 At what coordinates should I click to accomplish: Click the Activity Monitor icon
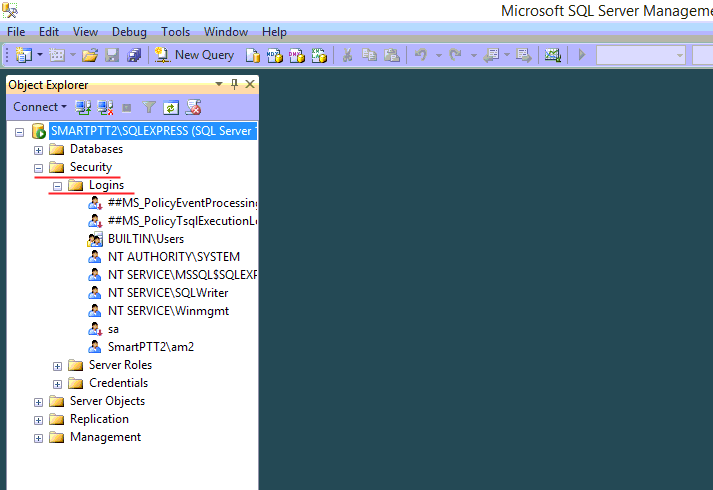coord(553,55)
